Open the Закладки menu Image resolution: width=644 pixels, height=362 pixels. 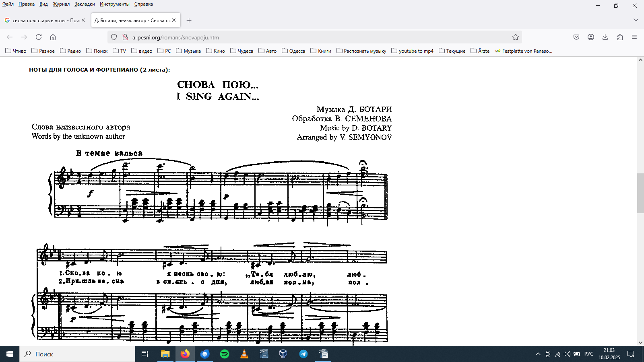click(x=85, y=4)
